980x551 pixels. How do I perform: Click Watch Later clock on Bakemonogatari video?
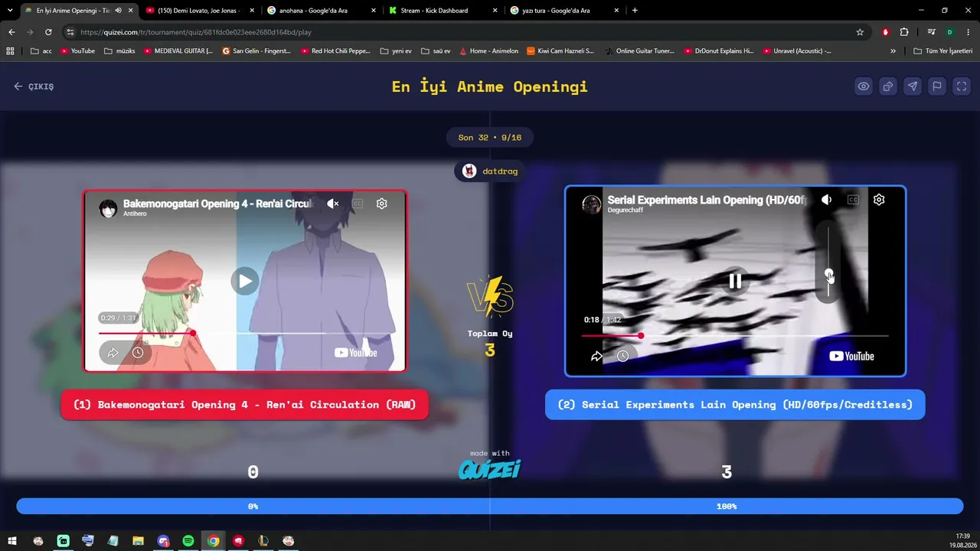tap(138, 353)
